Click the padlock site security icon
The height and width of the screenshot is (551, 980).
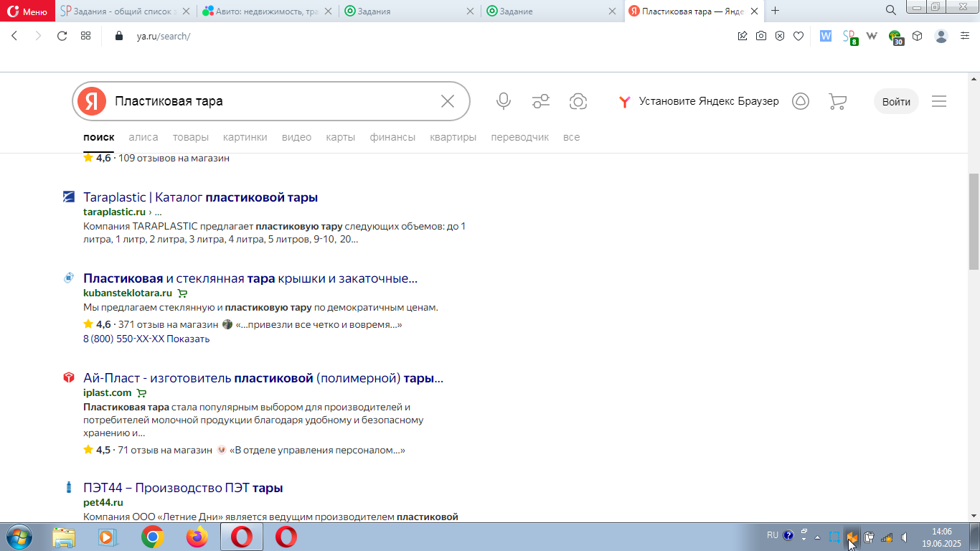tap(119, 36)
